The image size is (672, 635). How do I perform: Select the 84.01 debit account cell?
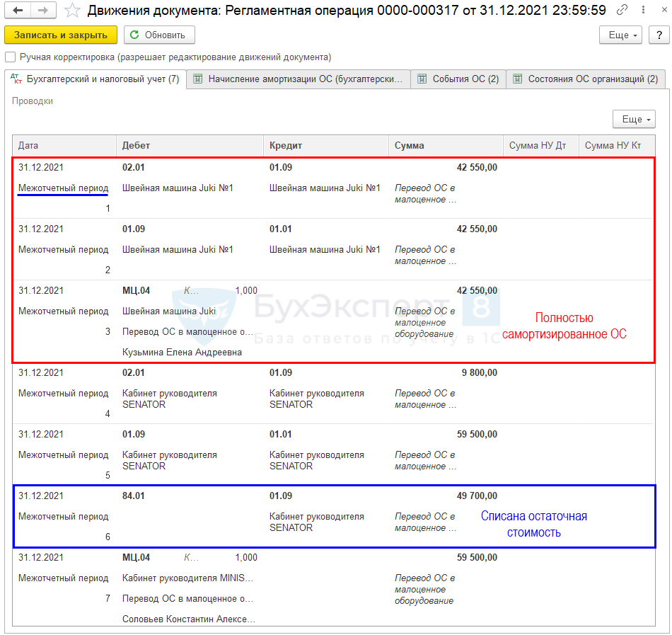point(134,496)
